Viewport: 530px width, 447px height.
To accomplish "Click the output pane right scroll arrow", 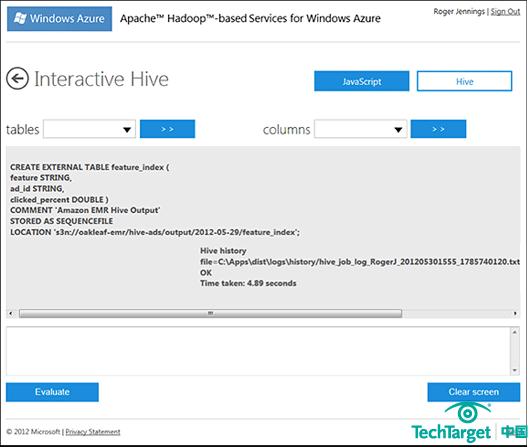I will pyautogui.click(x=515, y=313).
